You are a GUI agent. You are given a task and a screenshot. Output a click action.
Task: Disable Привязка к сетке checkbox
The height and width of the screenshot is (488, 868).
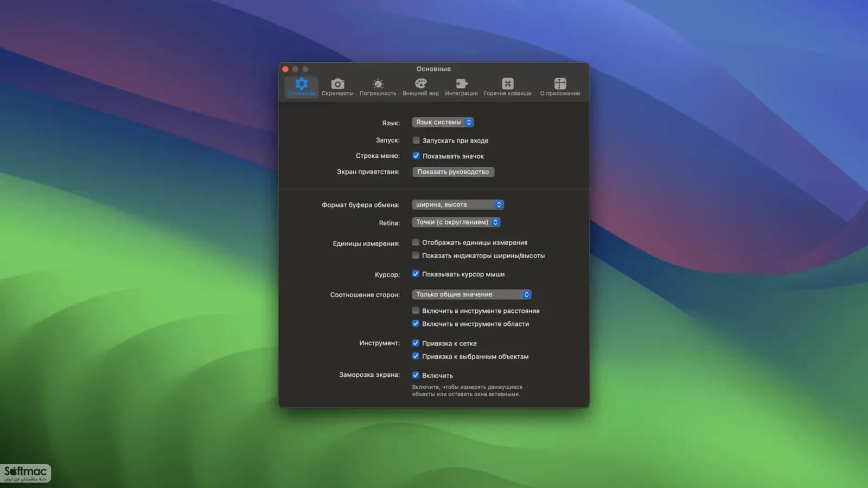[416, 343]
